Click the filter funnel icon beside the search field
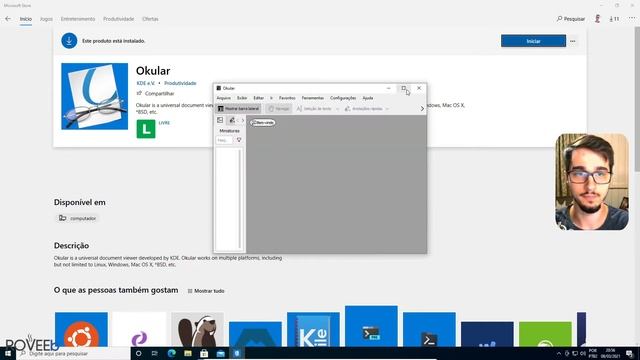Image resolution: width=640 pixels, height=360 pixels. [239, 140]
